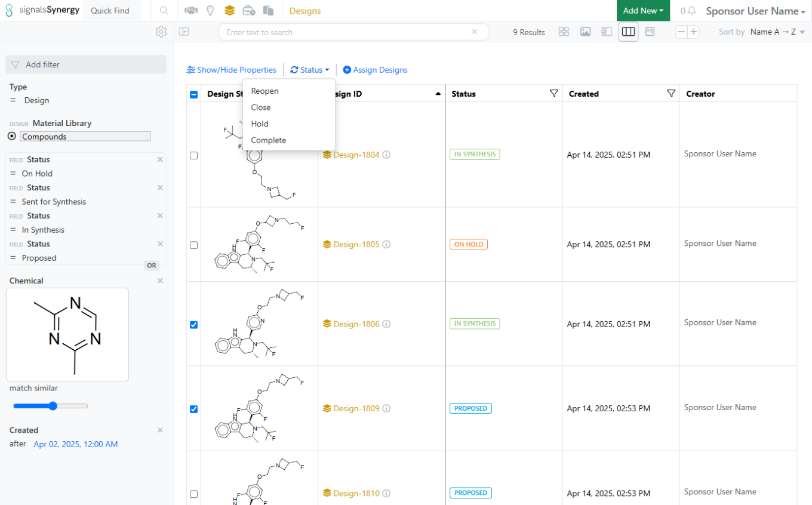Image resolution: width=812 pixels, height=505 pixels.
Task: Check the Design-1804 row checkbox
Action: tap(193, 155)
